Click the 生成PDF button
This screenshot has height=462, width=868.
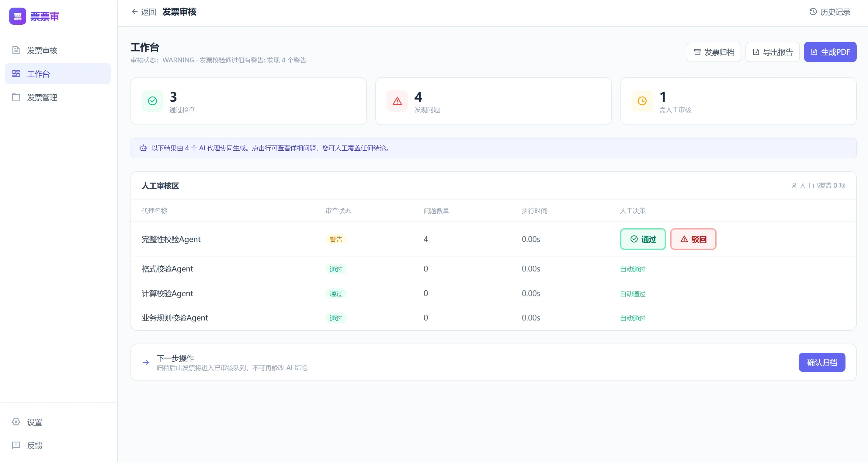[x=830, y=52]
